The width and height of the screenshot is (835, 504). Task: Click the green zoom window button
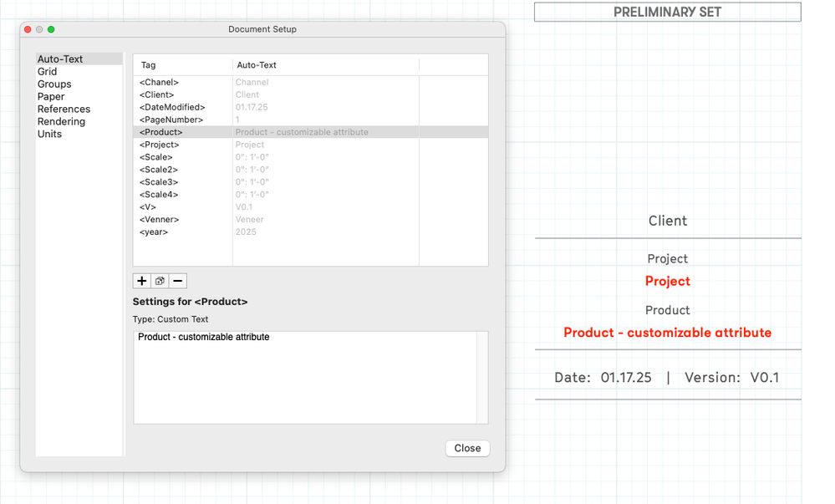coord(51,29)
